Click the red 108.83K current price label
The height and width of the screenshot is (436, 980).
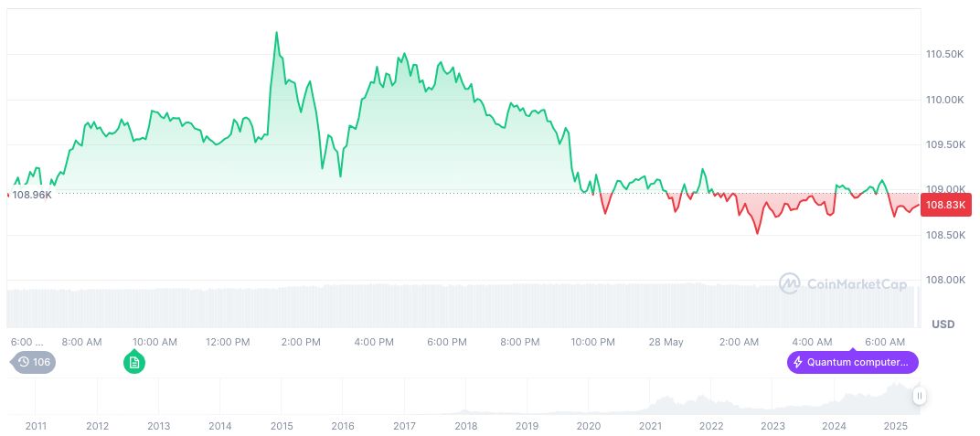(945, 205)
